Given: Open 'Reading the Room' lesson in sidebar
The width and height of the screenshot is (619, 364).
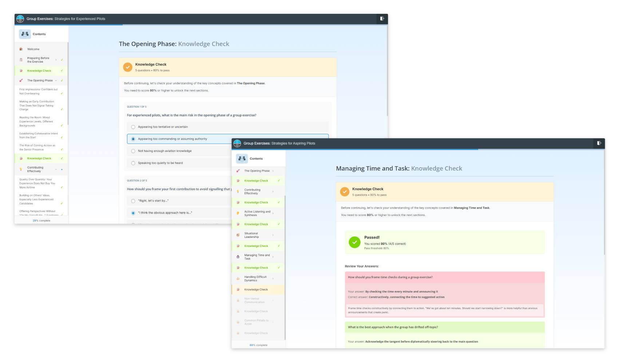Looking at the screenshot, I should pyautogui.click(x=36, y=121).
